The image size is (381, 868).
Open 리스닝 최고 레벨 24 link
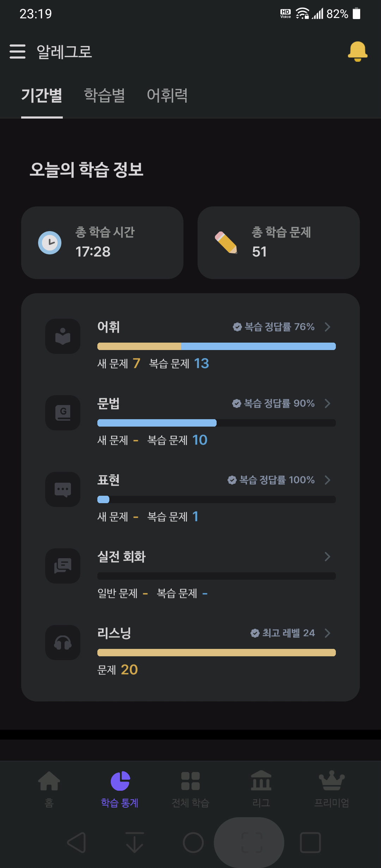pos(283,633)
